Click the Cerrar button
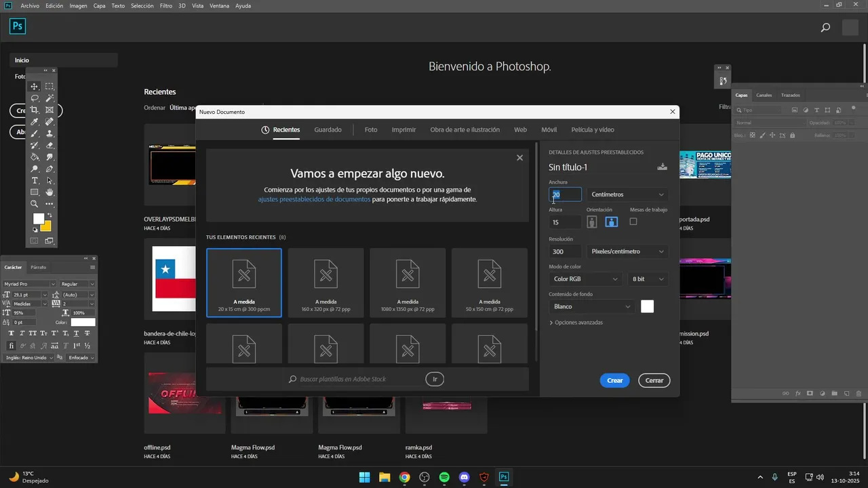This screenshot has height=488, width=868. tap(654, 380)
